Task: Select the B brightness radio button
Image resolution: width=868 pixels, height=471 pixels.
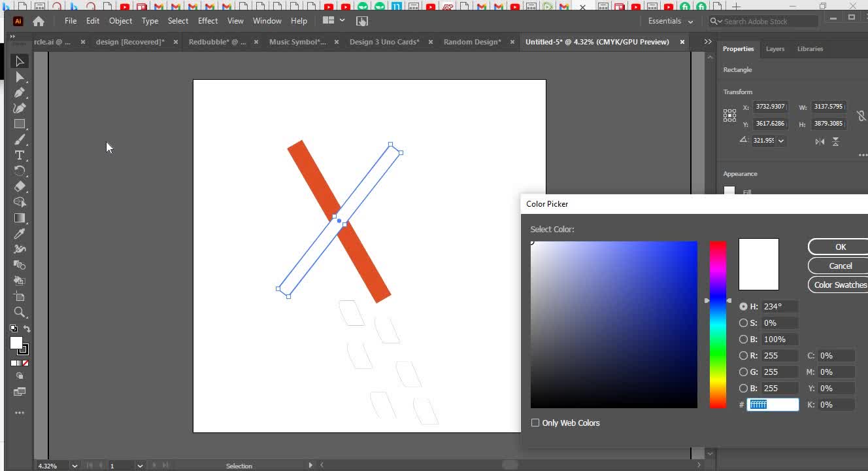Action: [x=743, y=339]
